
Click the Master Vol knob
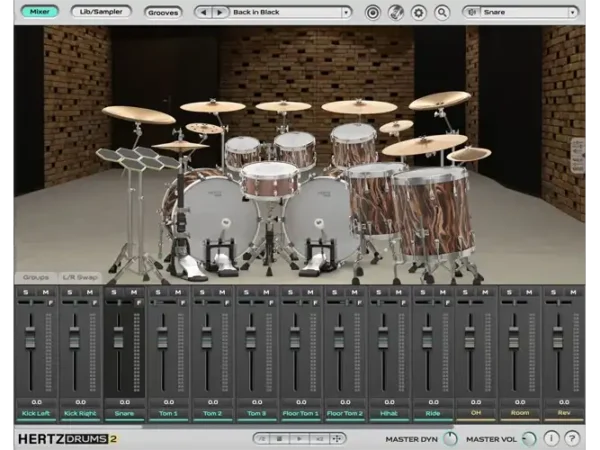(x=530, y=439)
